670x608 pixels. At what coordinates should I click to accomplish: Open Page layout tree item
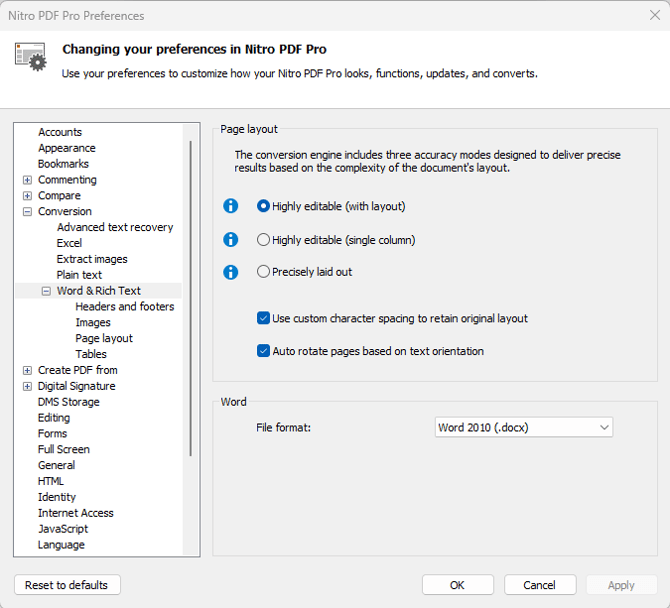coord(104,338)
